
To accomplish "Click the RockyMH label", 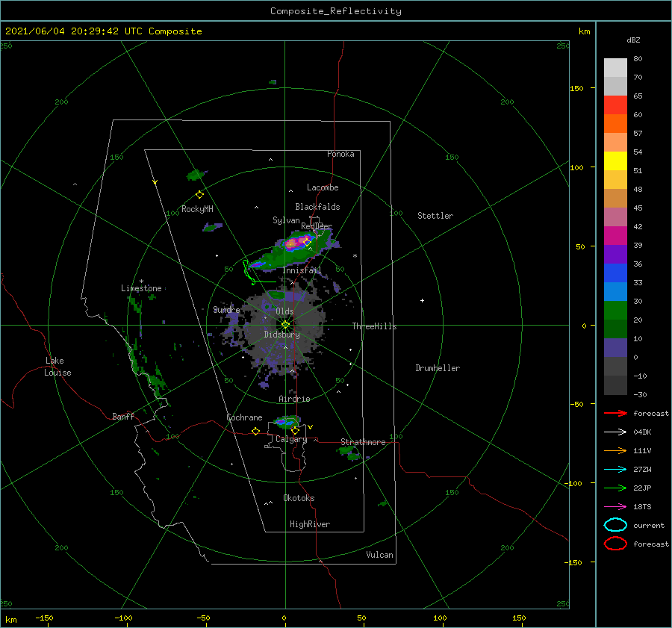I will point(197,209).
